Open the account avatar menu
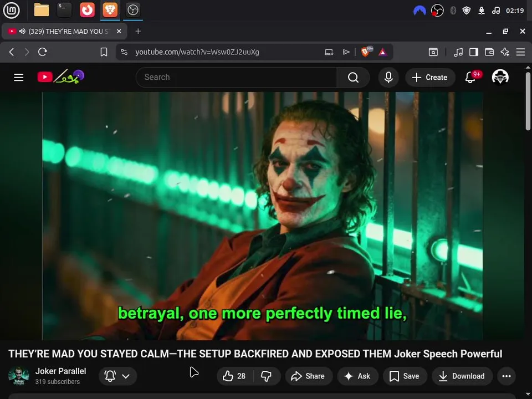The width and height of the screenshot is (532, 399). (500, 77)
